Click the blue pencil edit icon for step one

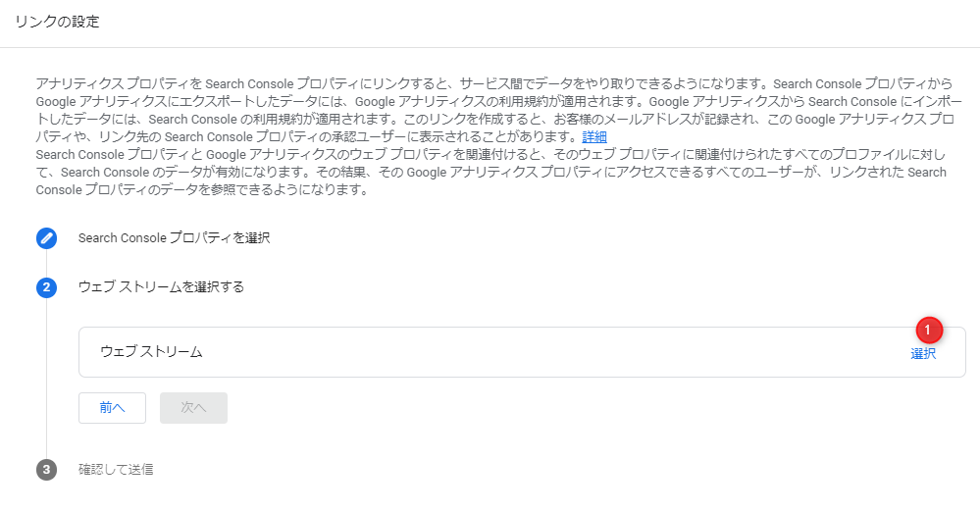(x=46, y=238)
